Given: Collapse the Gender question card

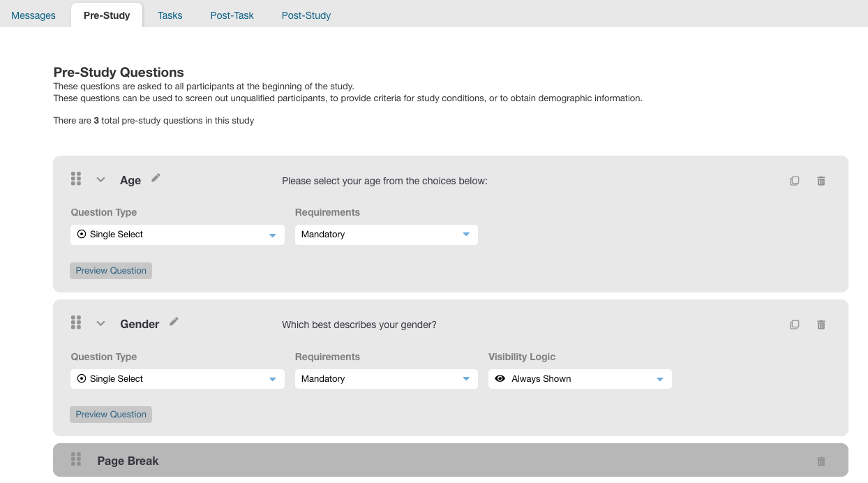Looking at the screenshot, I should point(100,324).
